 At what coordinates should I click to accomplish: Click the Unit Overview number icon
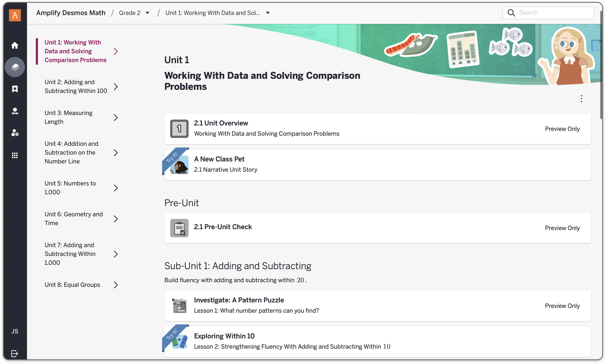[x=179, y=129]
